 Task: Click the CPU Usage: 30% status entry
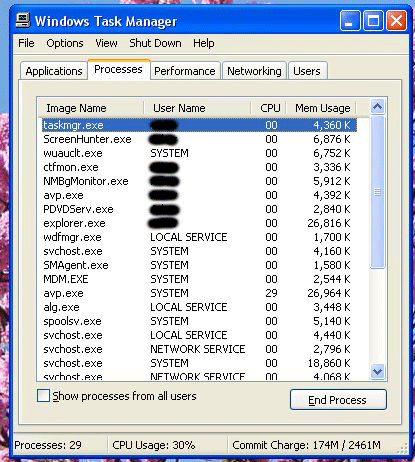pyautogui.click(x=154, y=445)
